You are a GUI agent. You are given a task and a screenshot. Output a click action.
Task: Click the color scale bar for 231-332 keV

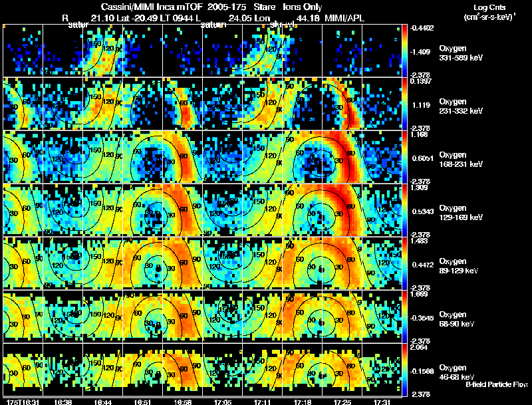point(404,104)
